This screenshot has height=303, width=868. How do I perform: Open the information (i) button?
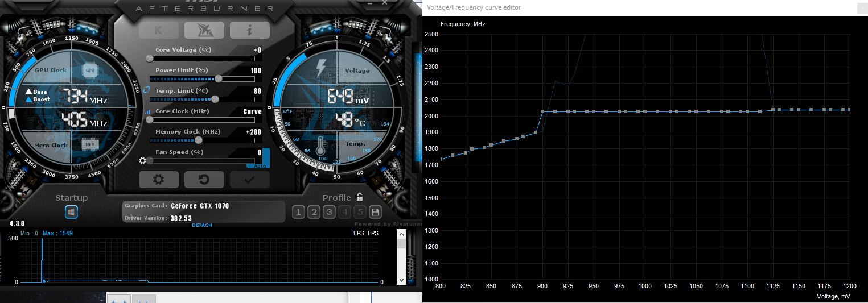249,30
